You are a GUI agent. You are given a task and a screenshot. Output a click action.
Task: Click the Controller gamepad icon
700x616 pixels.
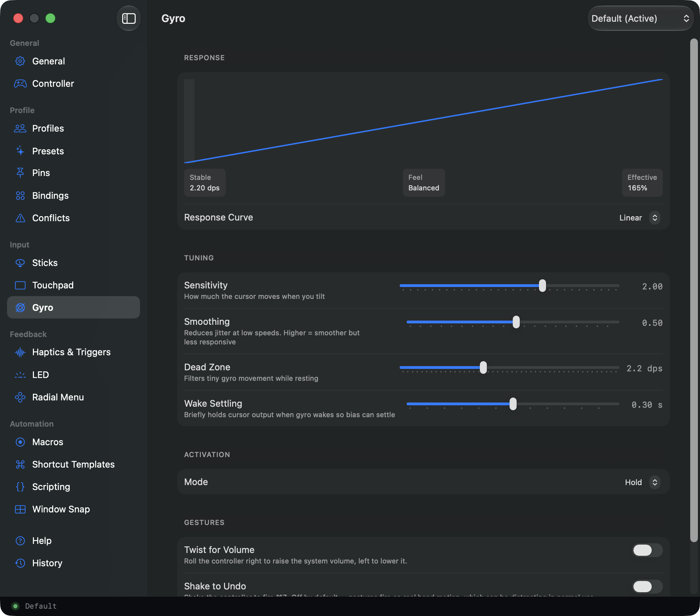click(x=20, y=84)
